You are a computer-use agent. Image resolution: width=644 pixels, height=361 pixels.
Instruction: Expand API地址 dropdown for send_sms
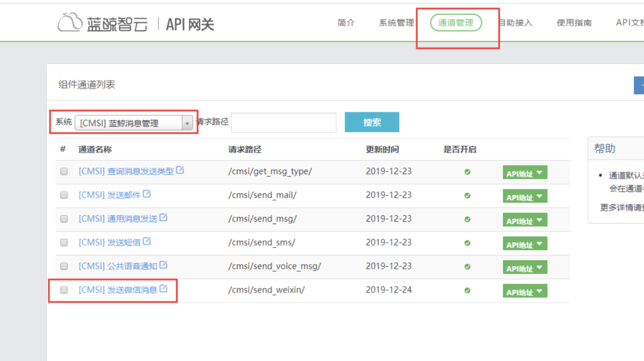pyautogui.click(x=525, y=244)
